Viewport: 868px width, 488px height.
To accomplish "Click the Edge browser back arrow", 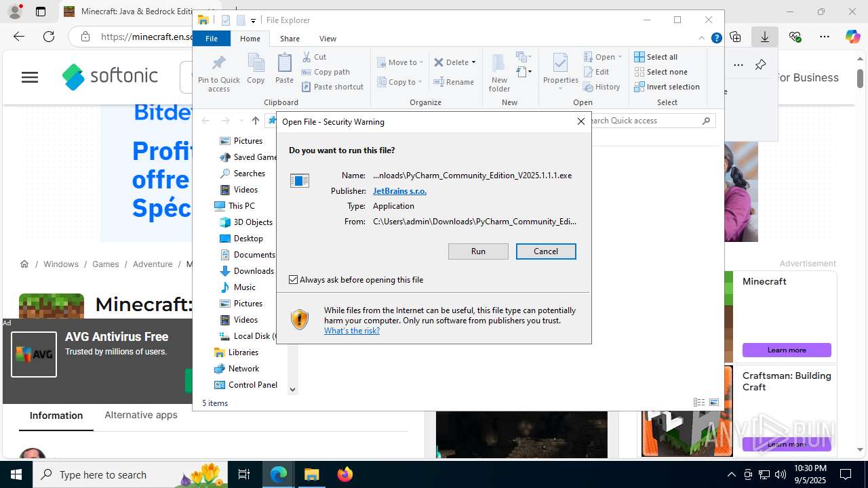I will click(x=19, y=37).
